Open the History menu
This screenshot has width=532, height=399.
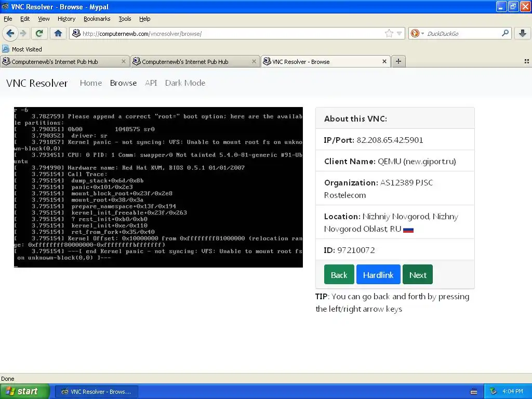66,19
